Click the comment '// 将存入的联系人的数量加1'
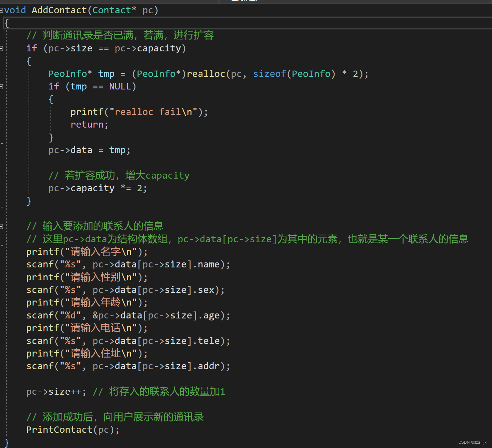 [x=159, y=392]
